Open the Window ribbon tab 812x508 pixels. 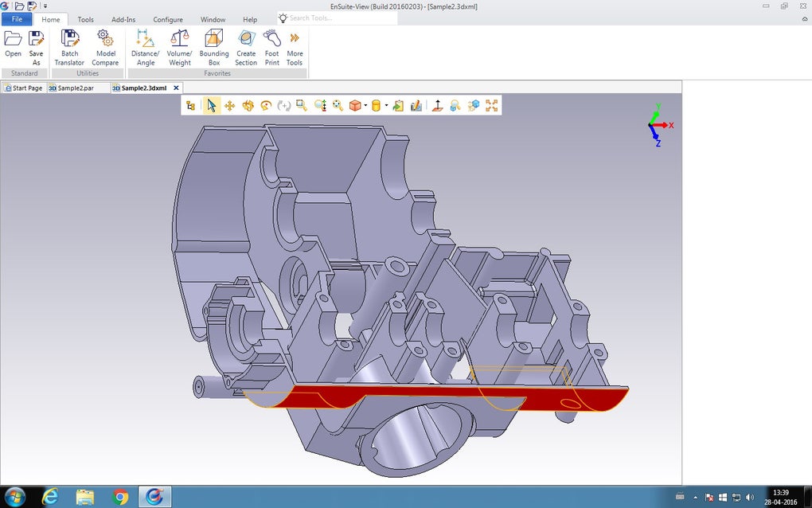(213, 20)
